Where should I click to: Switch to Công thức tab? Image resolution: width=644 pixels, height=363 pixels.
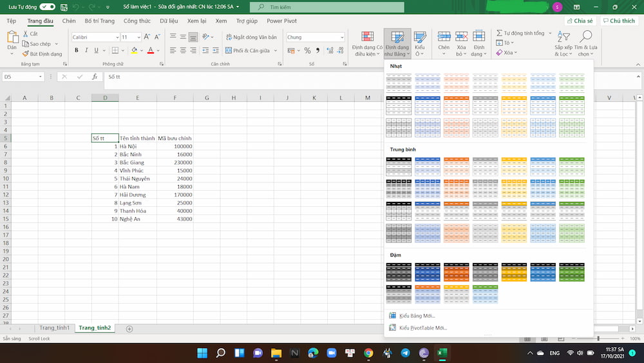[137, 21]
